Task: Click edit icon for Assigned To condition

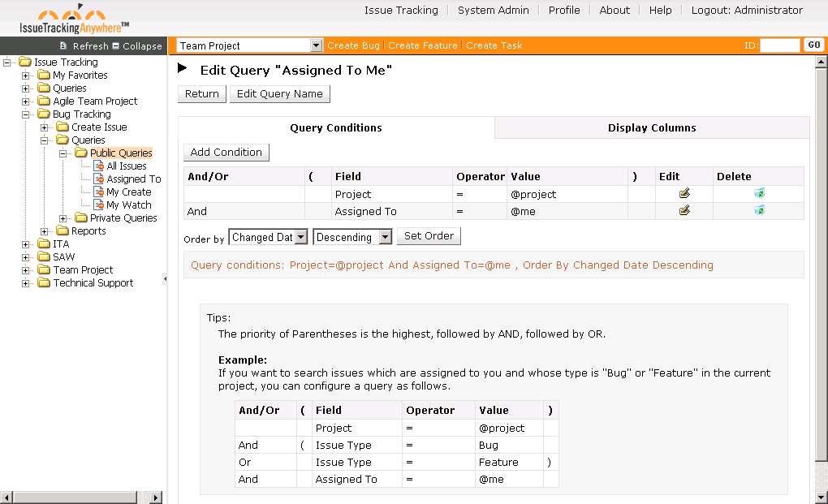Action: 684,211
